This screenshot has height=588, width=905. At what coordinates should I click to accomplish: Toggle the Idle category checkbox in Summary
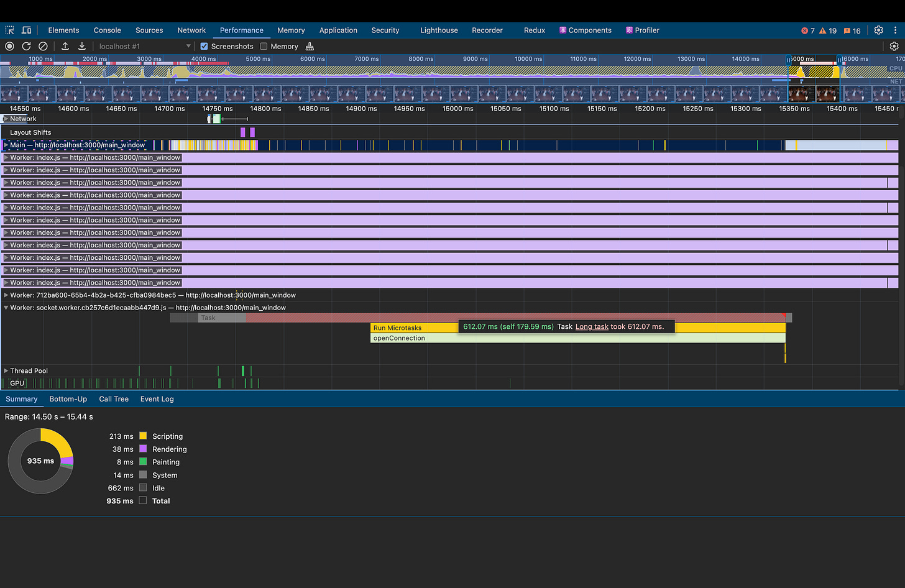143,488
